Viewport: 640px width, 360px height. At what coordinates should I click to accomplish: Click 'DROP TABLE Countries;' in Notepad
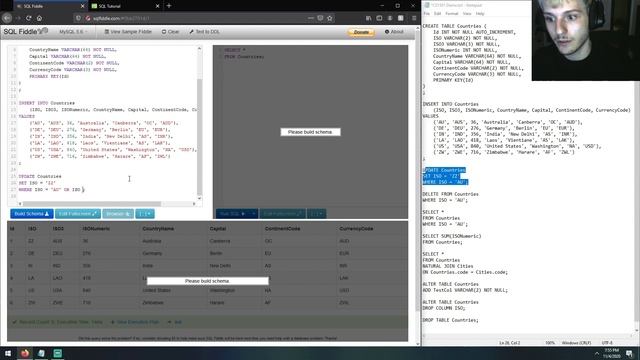point(451,320)
